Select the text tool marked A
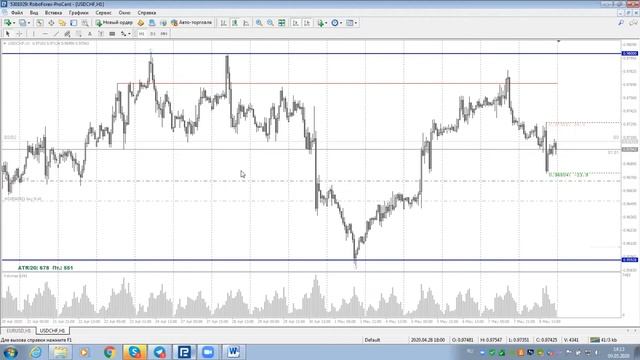Viewport: 640px width, 360px height. pos(90,34)
